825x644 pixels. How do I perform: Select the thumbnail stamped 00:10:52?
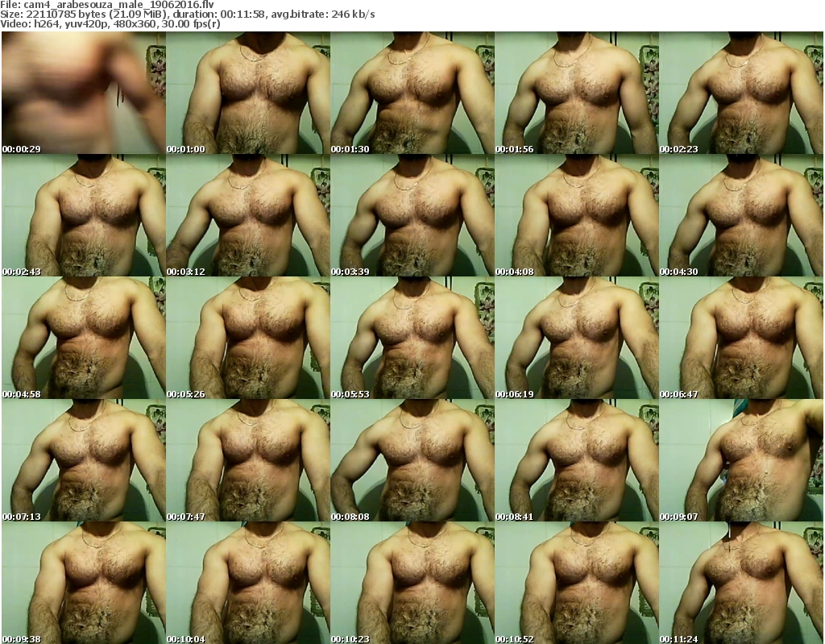577,583
